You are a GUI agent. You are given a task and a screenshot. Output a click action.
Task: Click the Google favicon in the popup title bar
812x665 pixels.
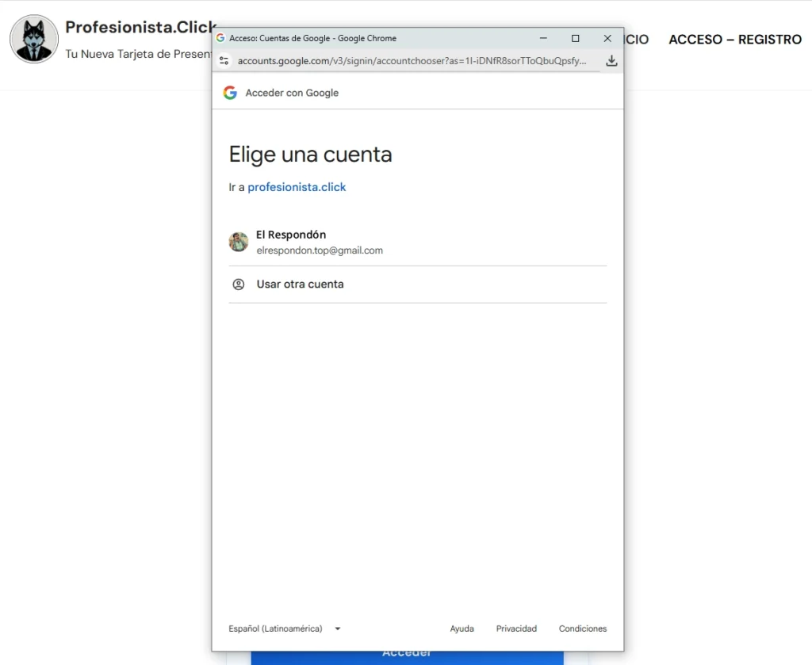click(220, 38)
